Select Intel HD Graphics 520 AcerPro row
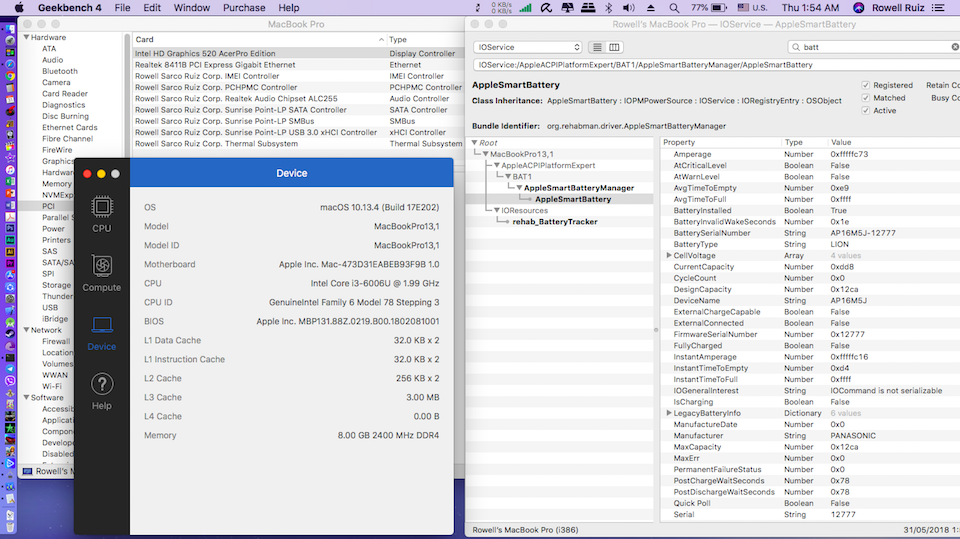 pos(298,53)
